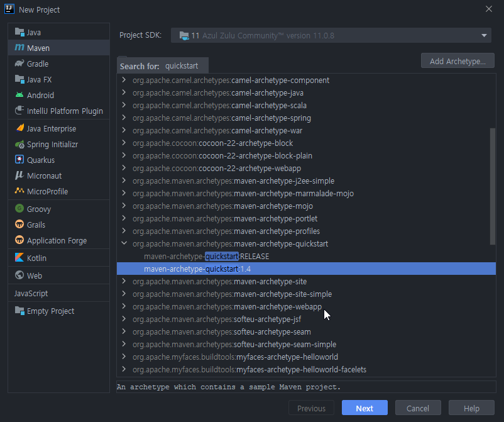Collapse the maven-archetype-quickstart node
The width and height of the screenshot is (504, 422).
tap(124, 243)
